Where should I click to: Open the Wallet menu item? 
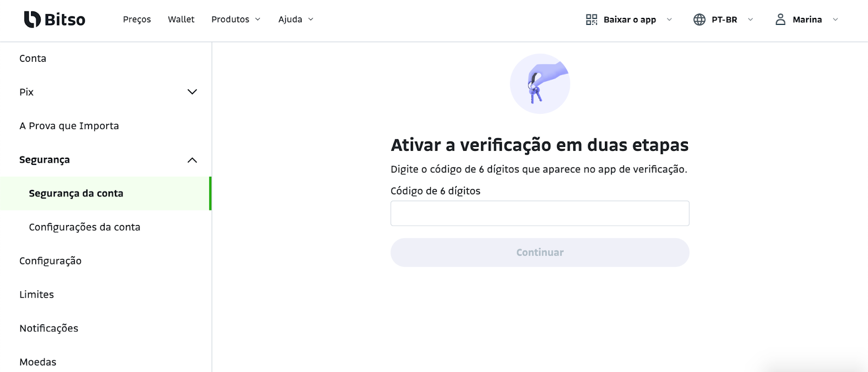coord(181,20)
